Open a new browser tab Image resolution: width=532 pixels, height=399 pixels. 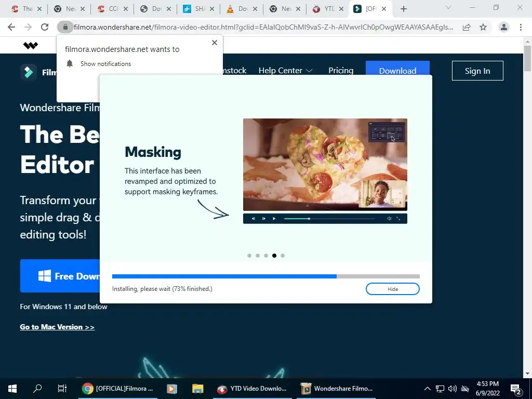pyautogui.click(x=403, y=9)
